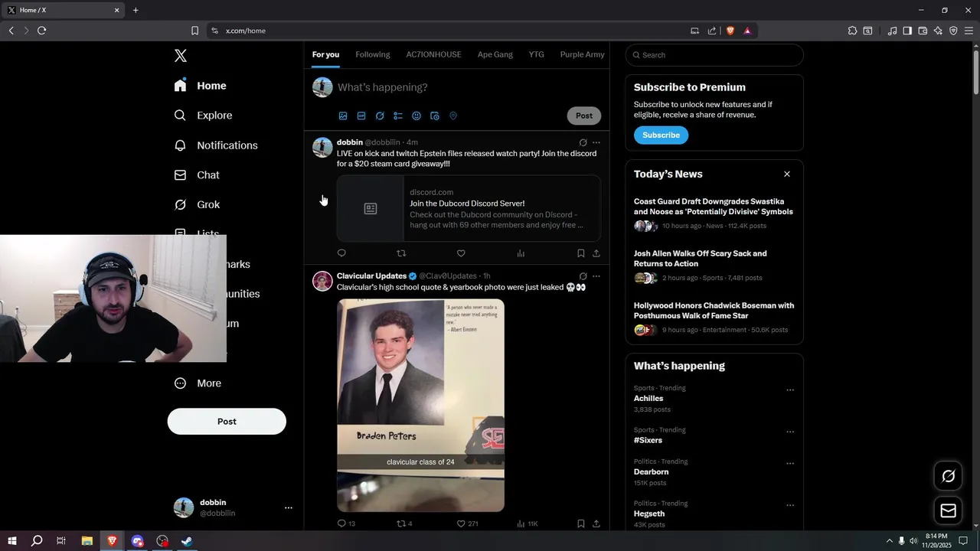The width and height of the screenshot is (980, 551).
Task: Select the For you tab
Action: pos(325,54)
